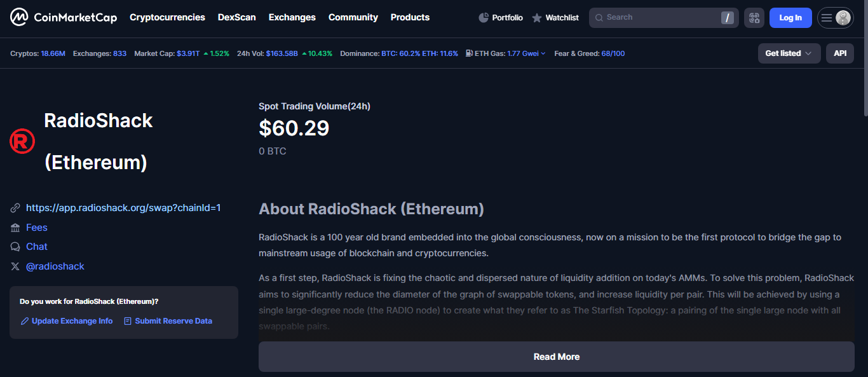868x377 pixels.
Task: Open the hamburger menu icon
Action: coord(827,18)
